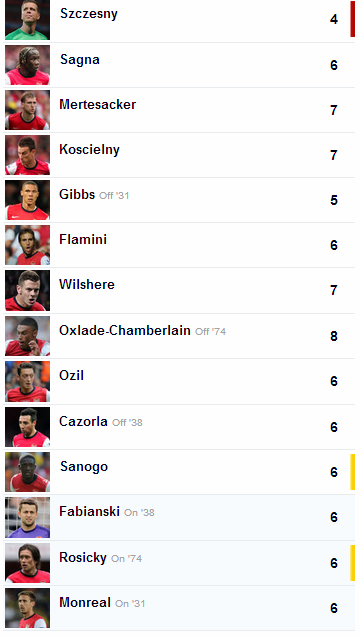Select Koscielny's headshot thumbnail
The height and width of the screenshot is (636, 360).
tap(27, 155)
